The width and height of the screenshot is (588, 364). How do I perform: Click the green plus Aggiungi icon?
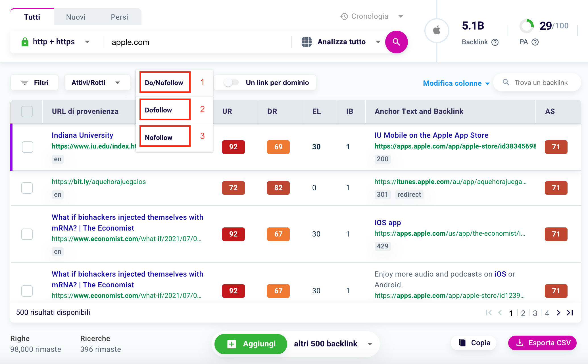point(232,344)
